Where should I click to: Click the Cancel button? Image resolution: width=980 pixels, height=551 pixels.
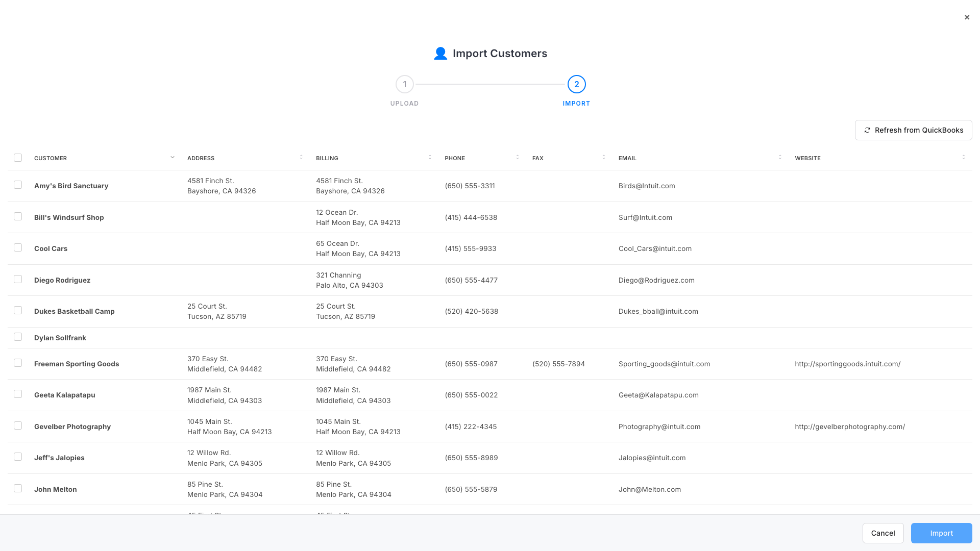[883, 533]
